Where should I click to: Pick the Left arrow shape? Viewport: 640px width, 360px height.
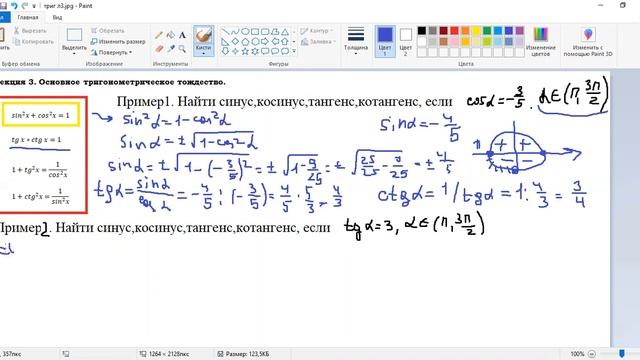[275, 42]
